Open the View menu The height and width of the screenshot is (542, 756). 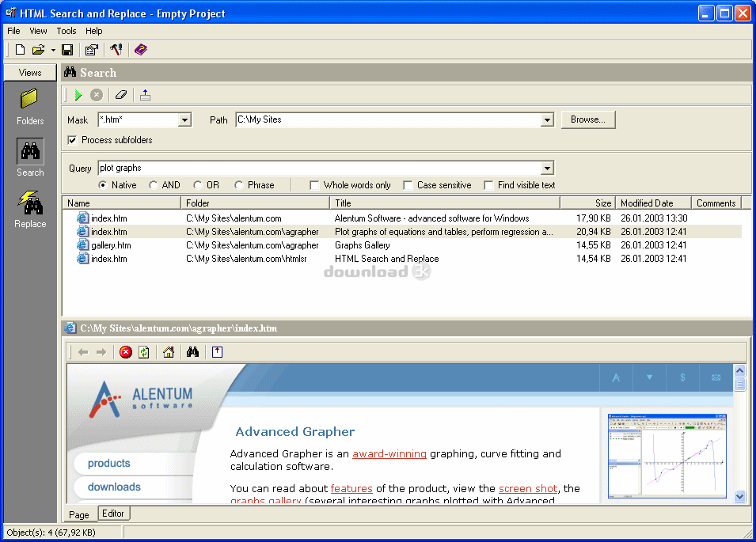pos(38,31)
